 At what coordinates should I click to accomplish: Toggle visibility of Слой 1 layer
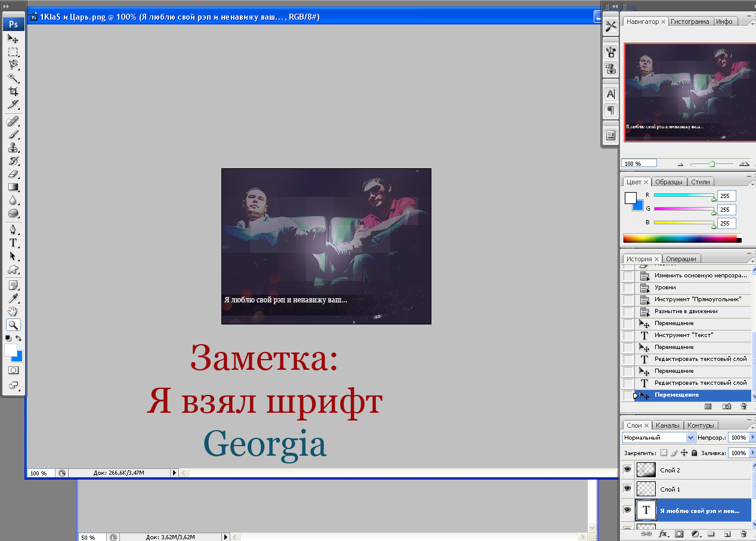click(627, 489)
